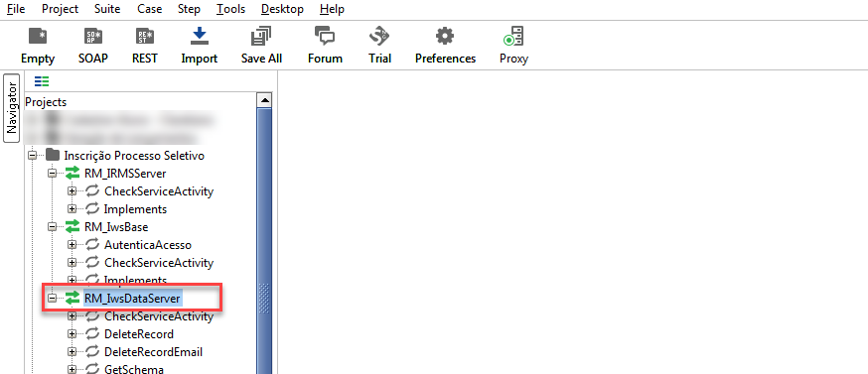Create an Empty project from toolbar
This screenshot has width=868, height=374.
pos(38,46)
